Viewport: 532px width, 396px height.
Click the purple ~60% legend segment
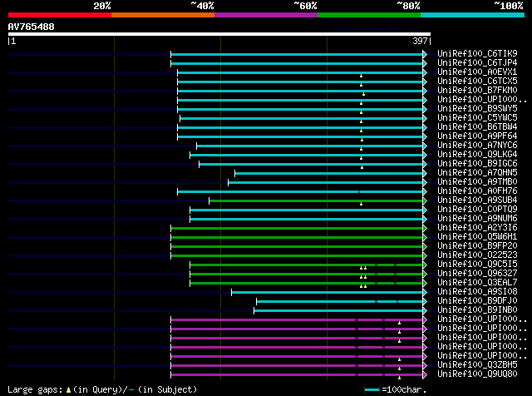266,15
